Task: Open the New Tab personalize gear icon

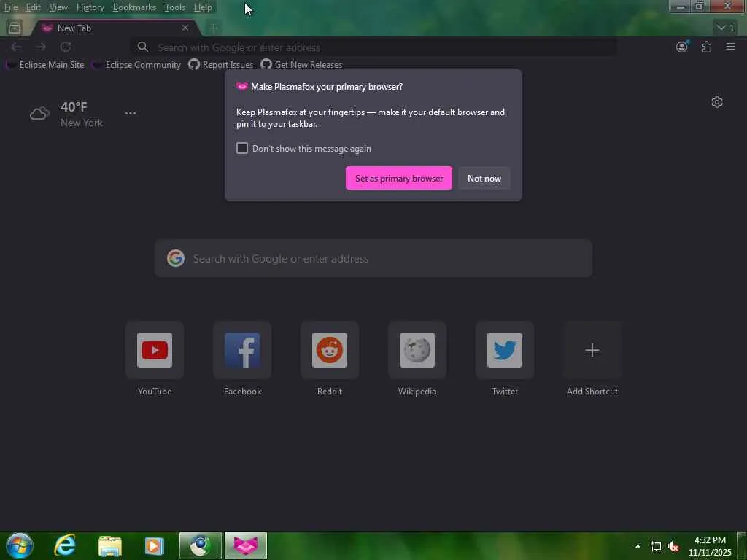Action: [717, 102]
